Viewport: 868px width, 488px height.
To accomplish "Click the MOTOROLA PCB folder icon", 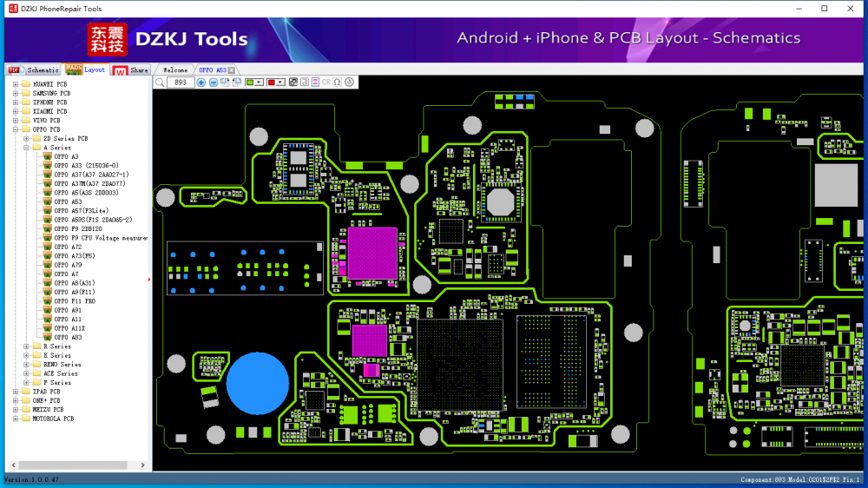I will pos(26,419).
